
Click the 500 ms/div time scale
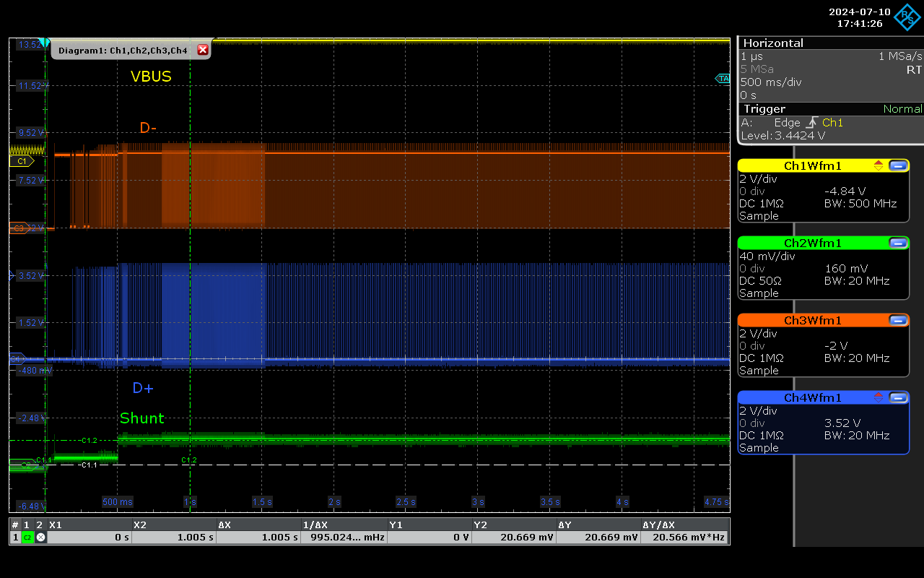click(x=771, y=82)
